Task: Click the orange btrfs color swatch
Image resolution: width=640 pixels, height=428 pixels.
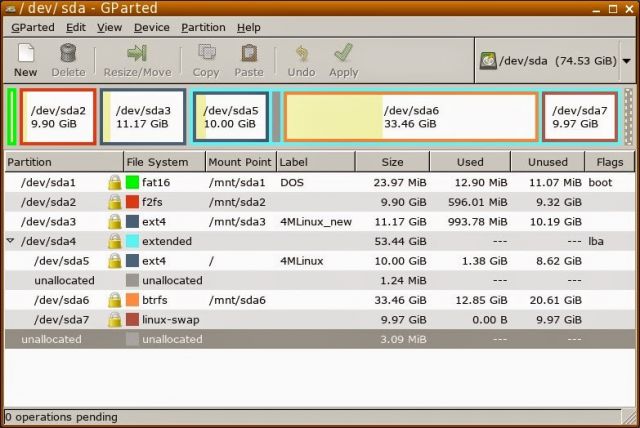Action: [132, 300]
